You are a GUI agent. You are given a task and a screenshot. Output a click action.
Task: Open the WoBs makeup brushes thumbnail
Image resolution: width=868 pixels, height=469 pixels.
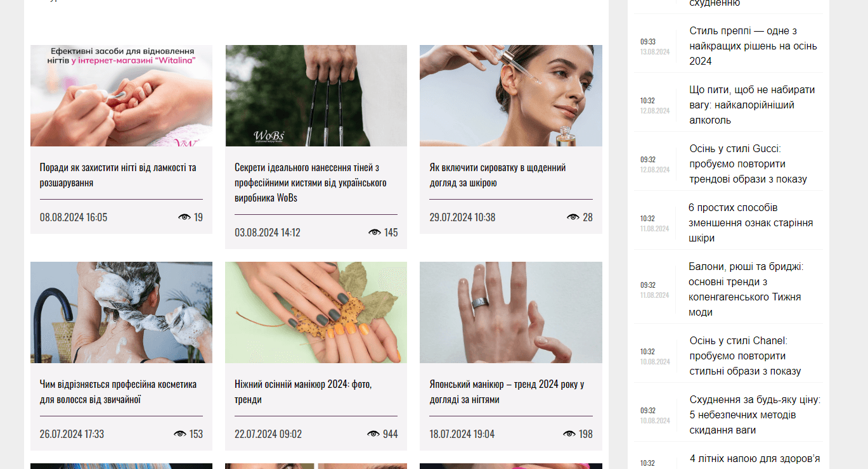[x=316, y=96]
